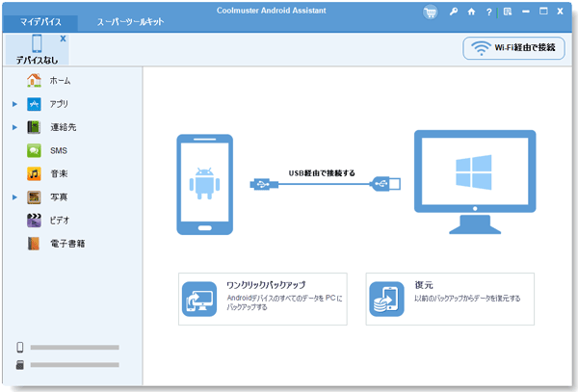Close the デバイスなし device tab
Image resolution: width=578 pixels, height=392 pixels.
(63, 39)
